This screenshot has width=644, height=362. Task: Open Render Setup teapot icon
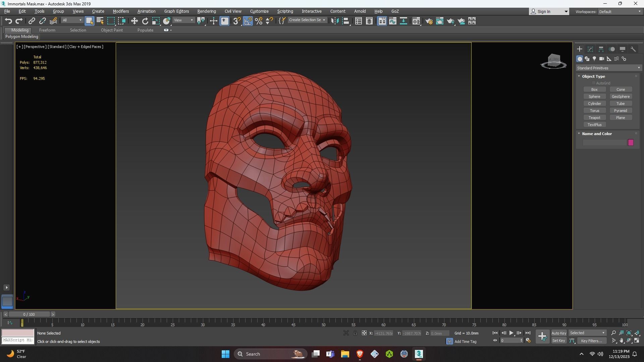click(429, 21)
